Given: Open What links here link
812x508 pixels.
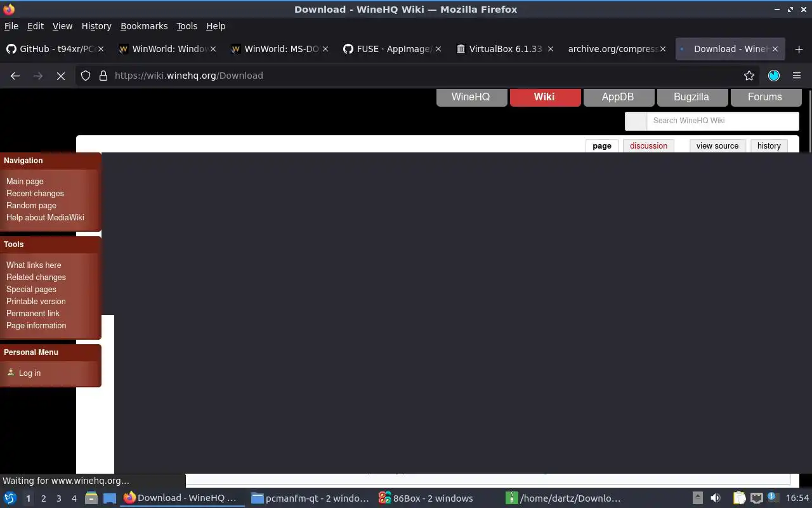Looking at the screenshot, I should tap(34, 265).
